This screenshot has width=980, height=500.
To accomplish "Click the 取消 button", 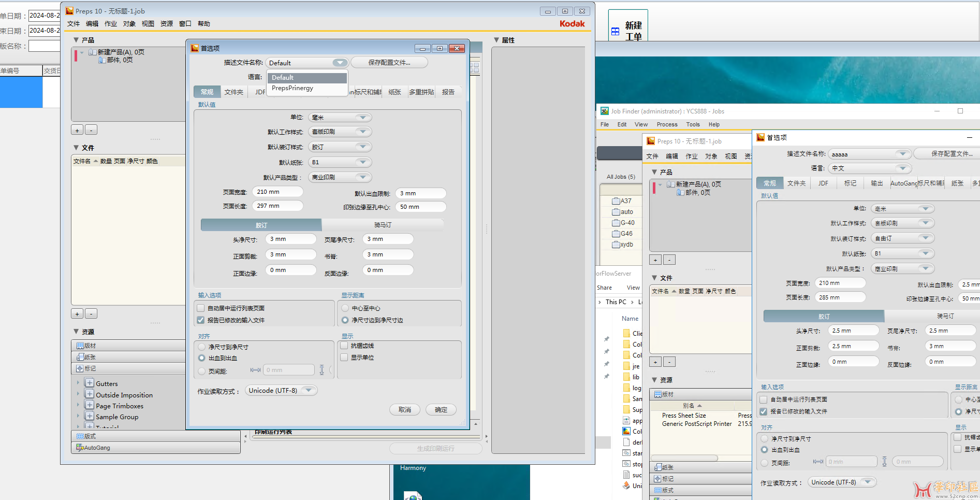I will 405,410.
